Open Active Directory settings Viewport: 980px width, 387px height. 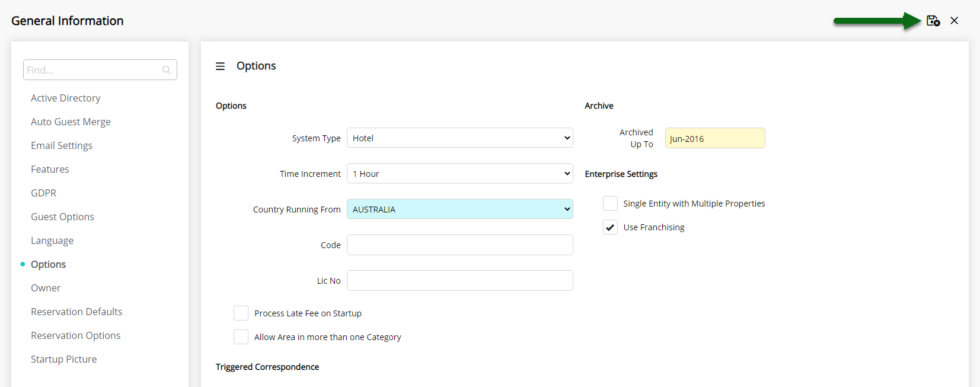tap(66, 98)
